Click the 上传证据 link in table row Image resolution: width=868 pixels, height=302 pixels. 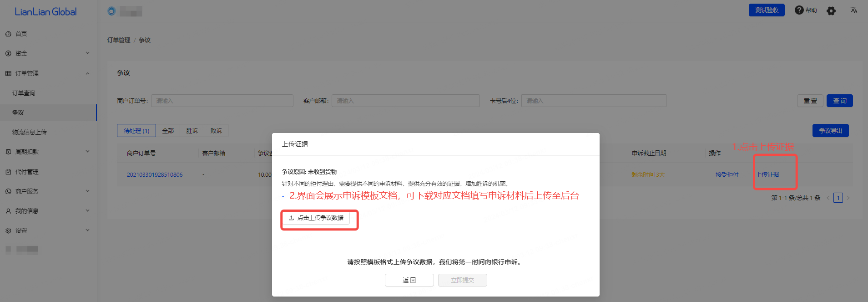[x=767, y=174]
